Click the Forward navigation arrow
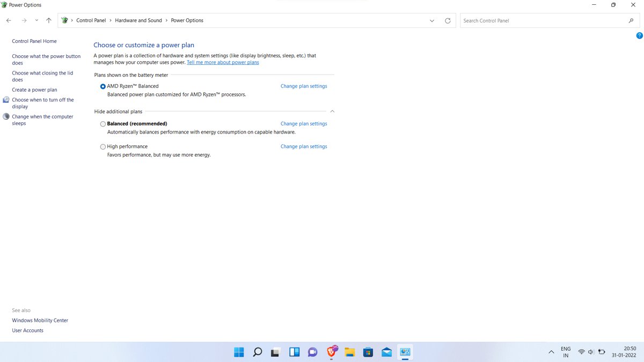The height and width of the screenshot is (362, 644). click(24, 20)
